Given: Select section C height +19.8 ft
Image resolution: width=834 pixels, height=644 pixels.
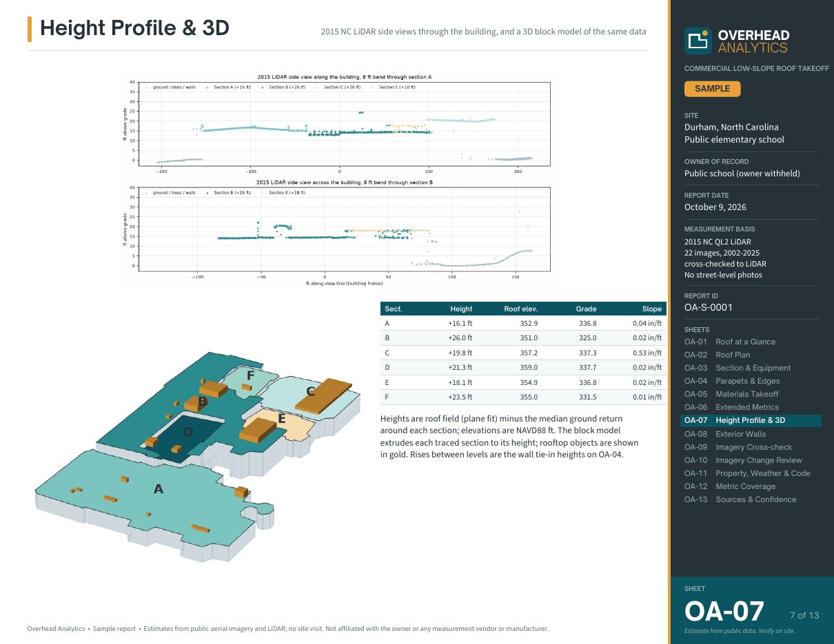Looking at the screenshot, I should click(460, 353).
